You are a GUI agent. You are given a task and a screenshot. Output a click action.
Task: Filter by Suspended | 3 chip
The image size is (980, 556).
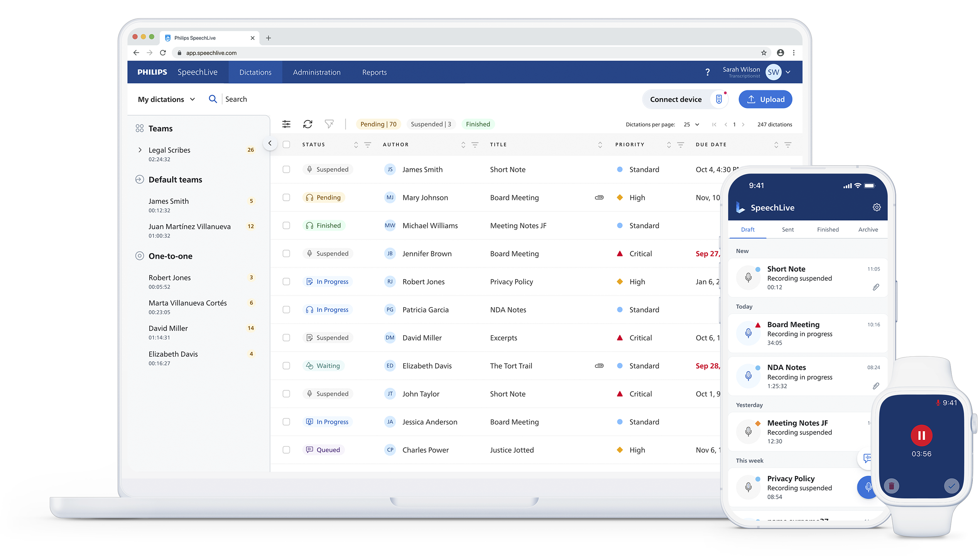point(431,124)
